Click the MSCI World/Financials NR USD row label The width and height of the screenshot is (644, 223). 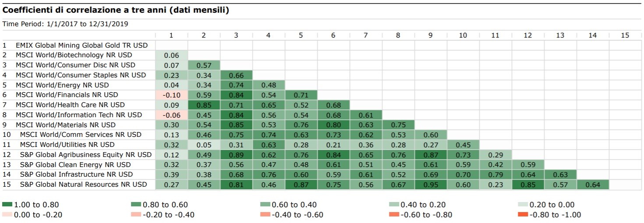point(67,95)
